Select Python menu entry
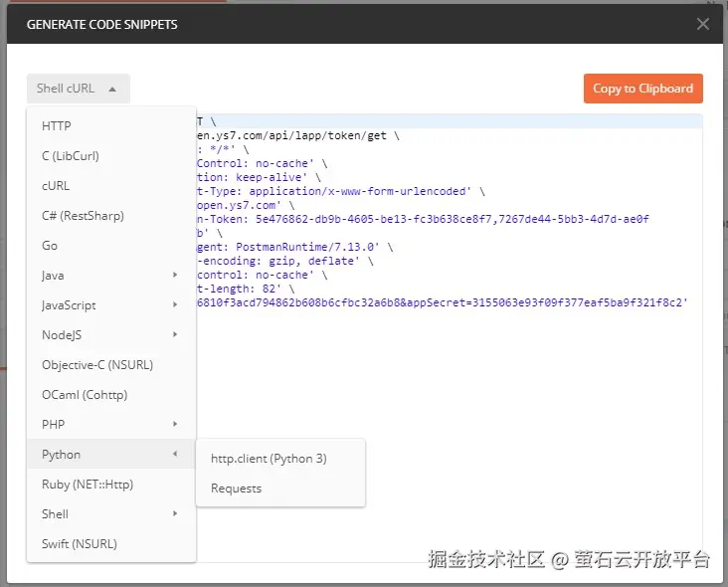 tap(111, 455)
